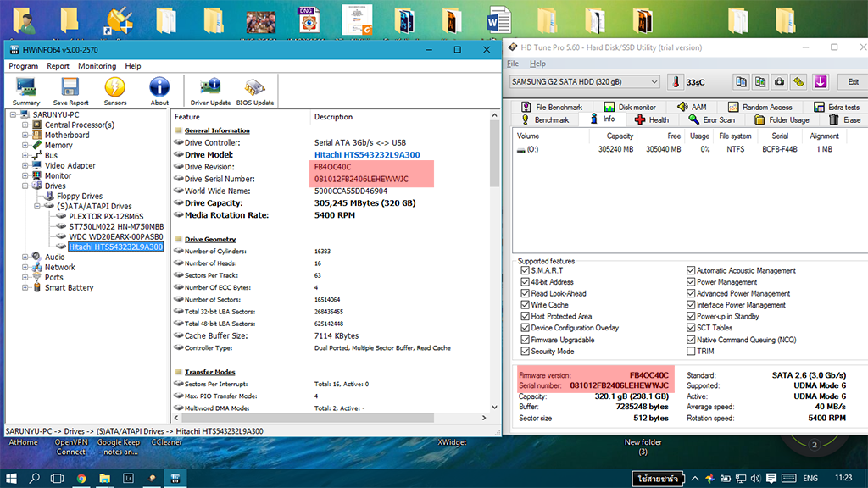
Task: Open the Summary tool in HWiNFO64
Action: point(26,91)
